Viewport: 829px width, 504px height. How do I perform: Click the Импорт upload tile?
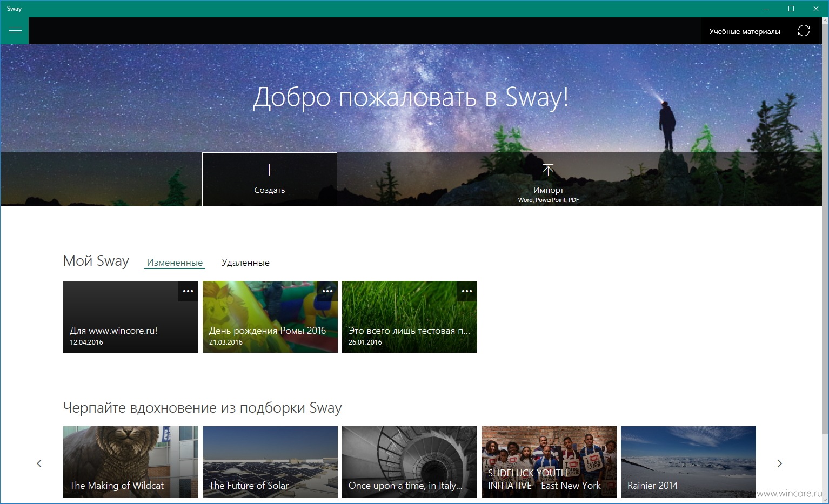(548, 179)
